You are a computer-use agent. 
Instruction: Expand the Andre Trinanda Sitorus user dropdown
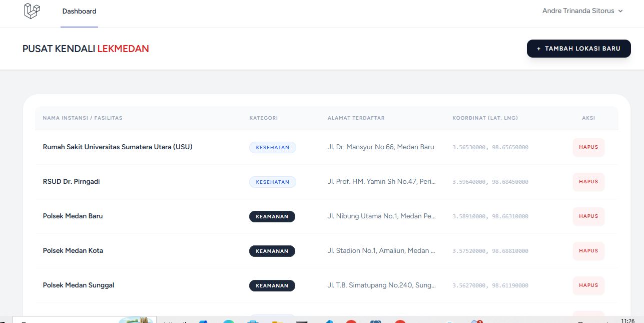582,11
